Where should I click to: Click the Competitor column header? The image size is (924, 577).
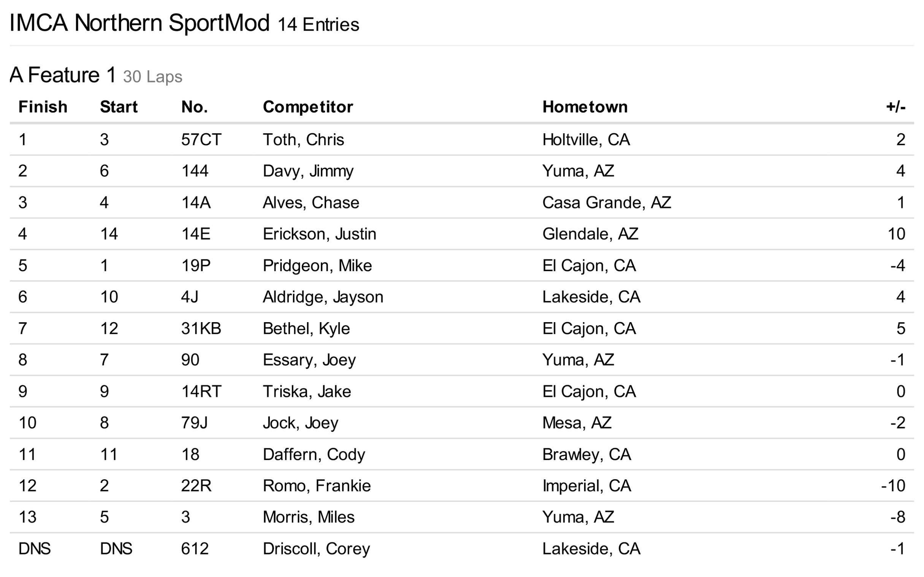(308, 107)
